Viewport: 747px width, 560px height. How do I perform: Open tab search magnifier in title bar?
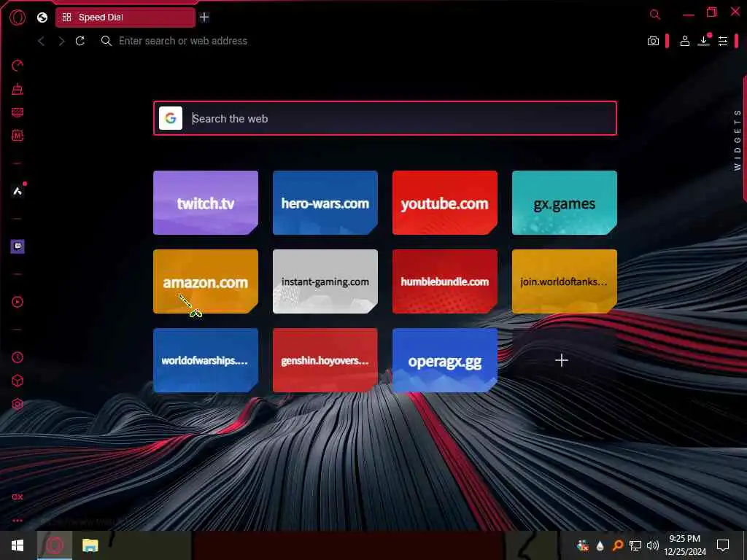[655, 15]
